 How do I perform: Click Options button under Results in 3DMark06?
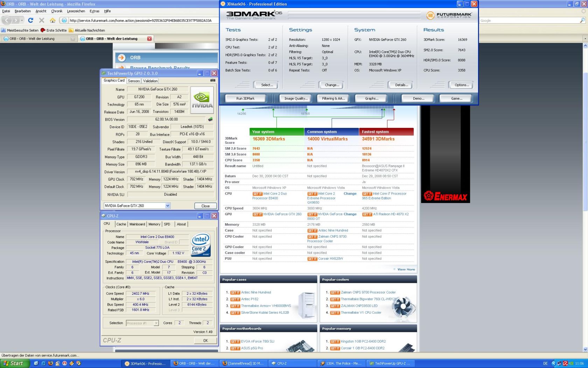pyautogui.click(x=461, y=85)
